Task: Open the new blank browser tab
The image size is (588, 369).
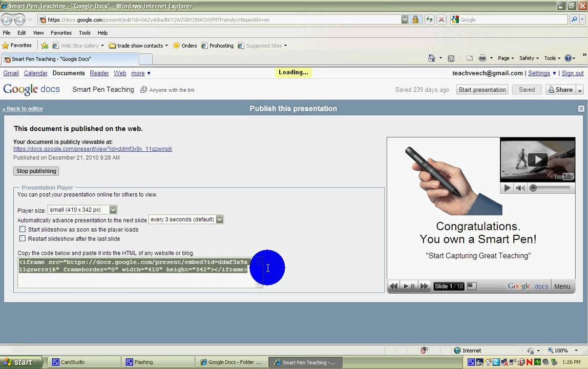Action: coord(145,59)
